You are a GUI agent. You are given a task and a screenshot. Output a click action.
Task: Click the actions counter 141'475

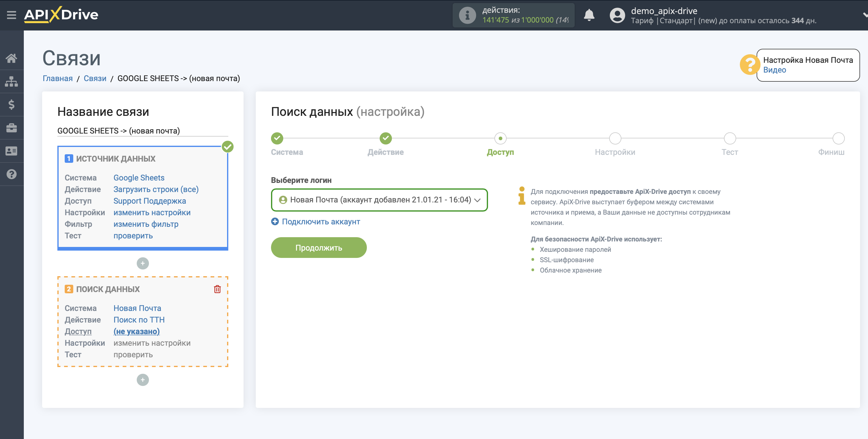[496, 20]
